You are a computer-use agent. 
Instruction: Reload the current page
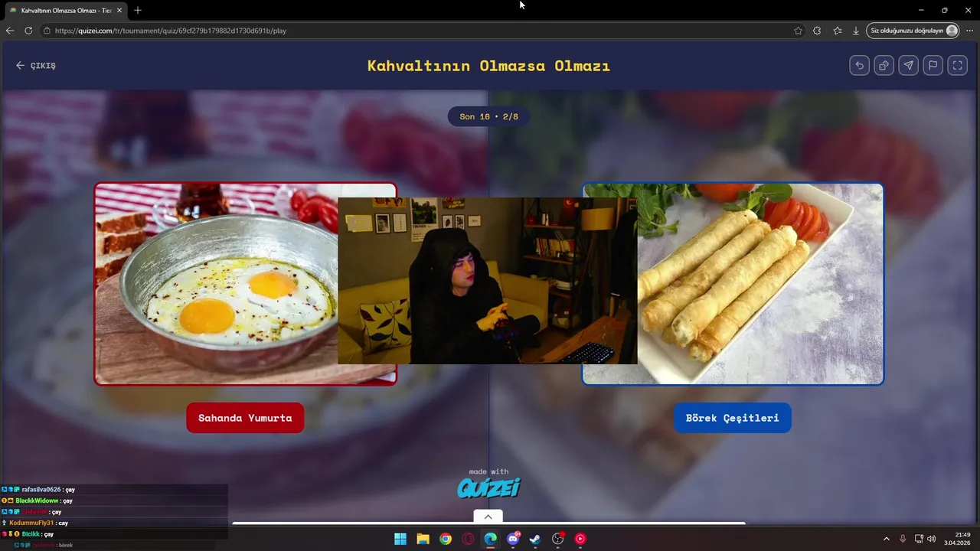coord(28,31)
